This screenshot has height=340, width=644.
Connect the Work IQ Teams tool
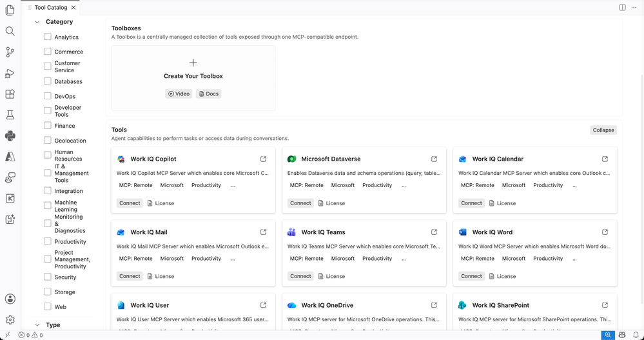(300, 276)
